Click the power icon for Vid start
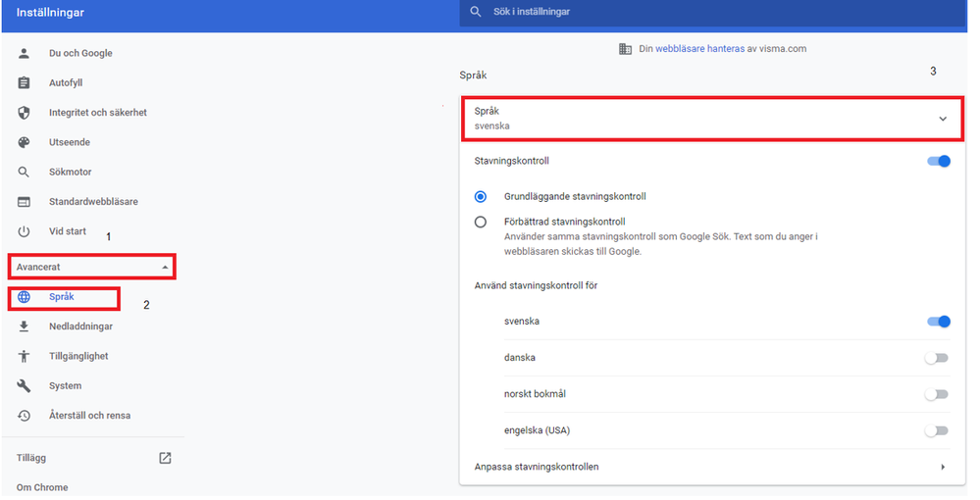Viewport: 980px width, 500px height. tap(24, 231)
